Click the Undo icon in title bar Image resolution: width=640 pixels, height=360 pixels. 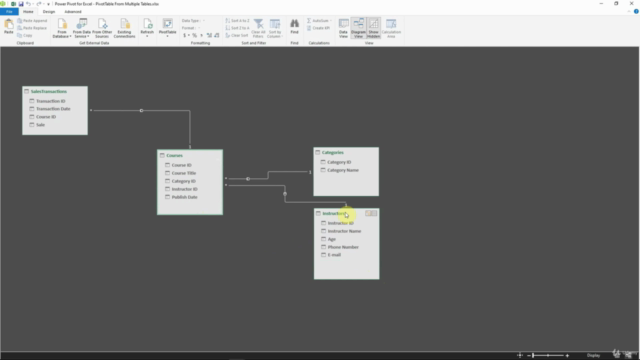[x=28, y=4]
